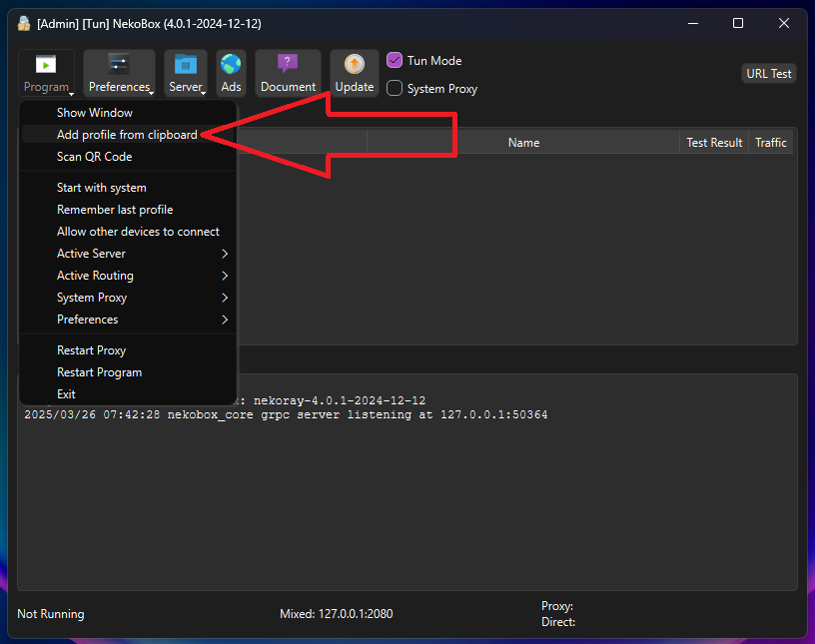
Task: Toggle Allow other devices to connect
Action: [128, 232]
